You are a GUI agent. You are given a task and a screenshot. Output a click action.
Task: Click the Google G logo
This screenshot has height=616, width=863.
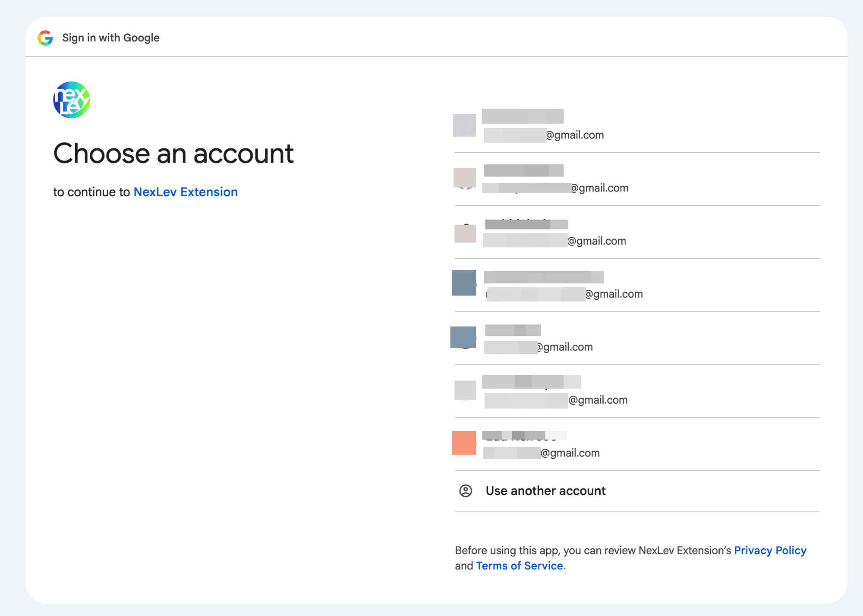pos(45,38)
